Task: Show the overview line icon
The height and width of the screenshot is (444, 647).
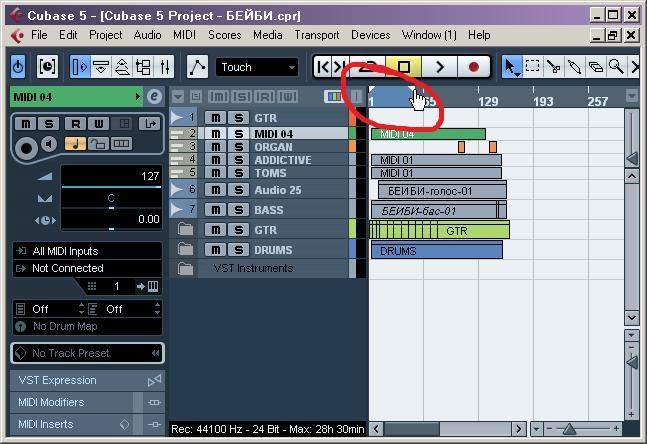Action: (x=121, y=66)
